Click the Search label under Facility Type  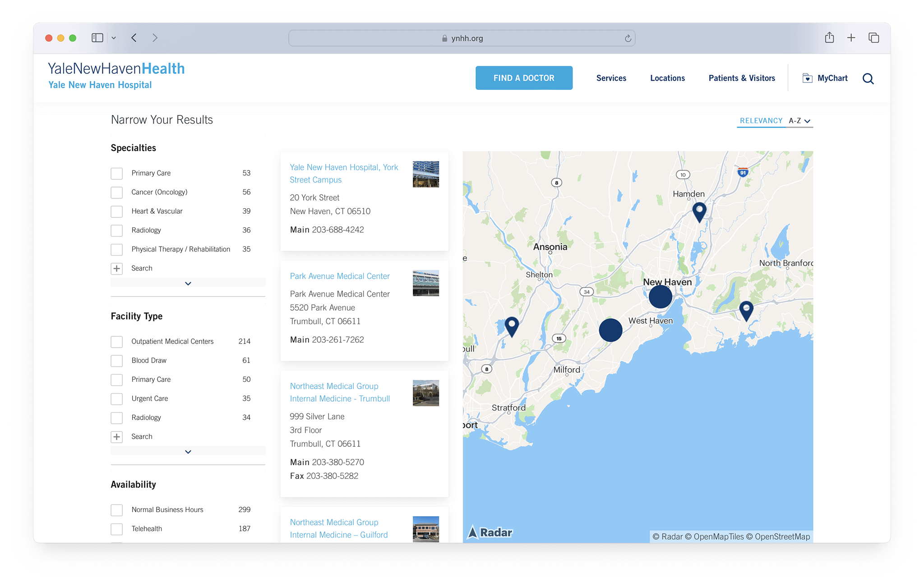coord(142,436)
